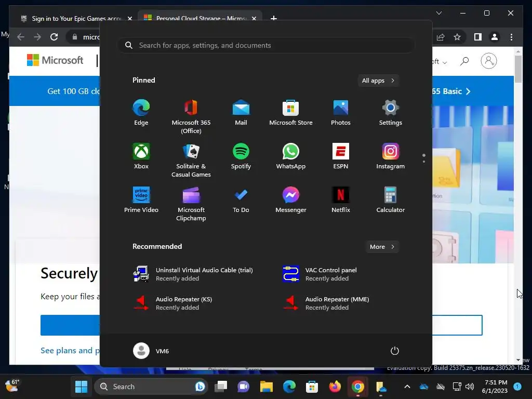Open the Mail app
This screenshot has height=399, width=532.
[x=241, y=113]
